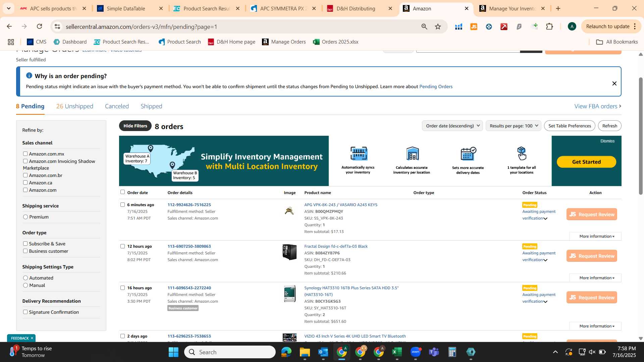This screenshot has width=644, height=362.
Task: Open Order date sort dropdown
Action: [452, 126]
